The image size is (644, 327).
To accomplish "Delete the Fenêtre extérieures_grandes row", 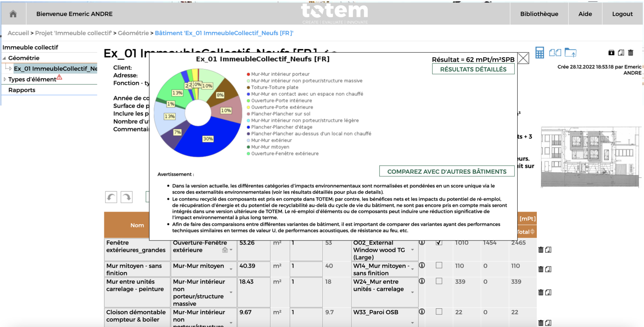I will [x=541, y=250].
